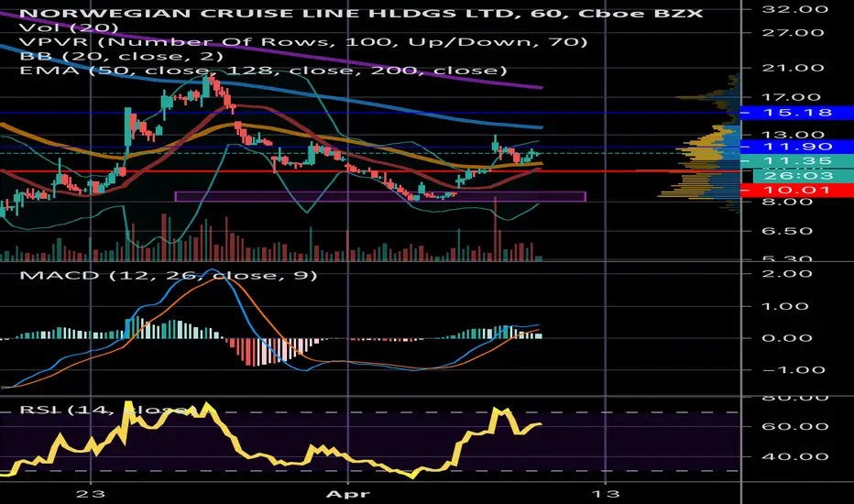Click the 32.00 price axis tick
Screen dimensions: 854x504
795,9
